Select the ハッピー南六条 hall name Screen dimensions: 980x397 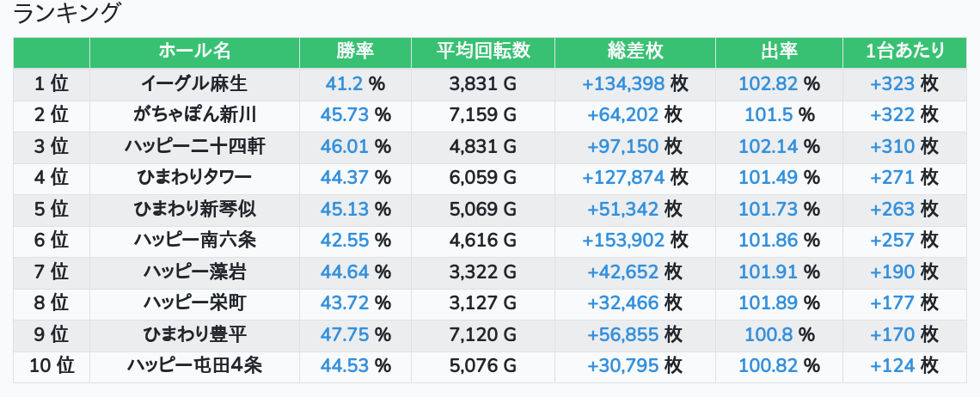[194, 240]
